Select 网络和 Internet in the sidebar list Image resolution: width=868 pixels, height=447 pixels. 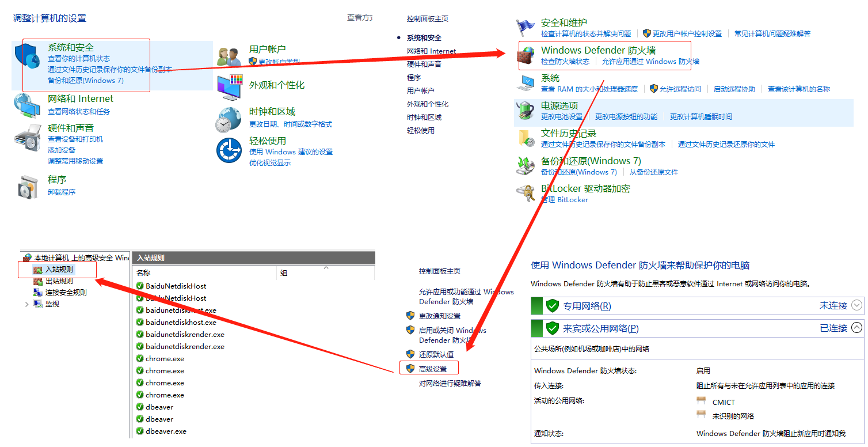pyautogui.click(x=431, y=51)
